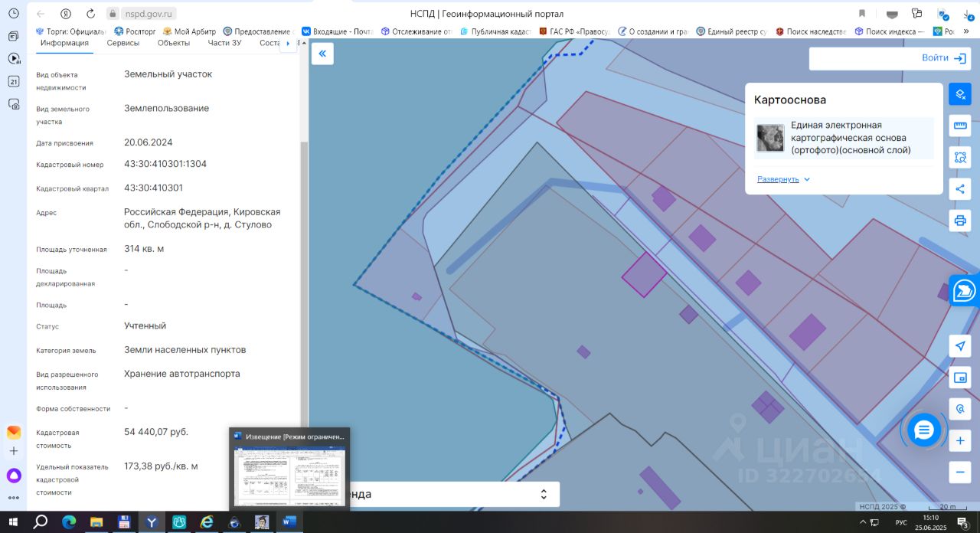Locate my position on map
This screenshot has width=980, height=533.
(x=960, y=345)
